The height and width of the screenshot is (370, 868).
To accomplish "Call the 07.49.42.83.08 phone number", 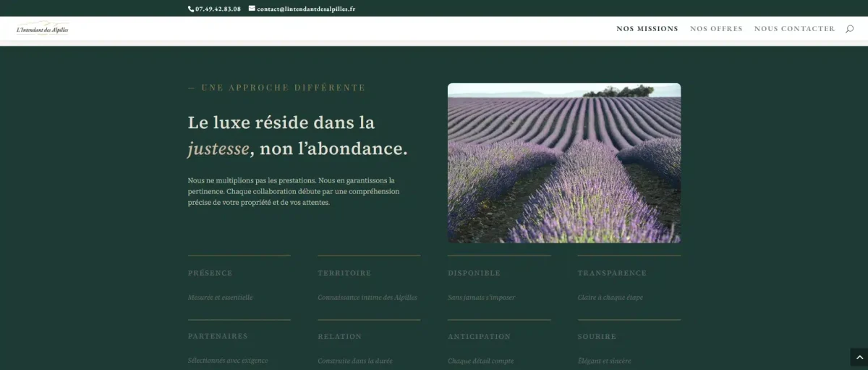I will coord(218,9).
